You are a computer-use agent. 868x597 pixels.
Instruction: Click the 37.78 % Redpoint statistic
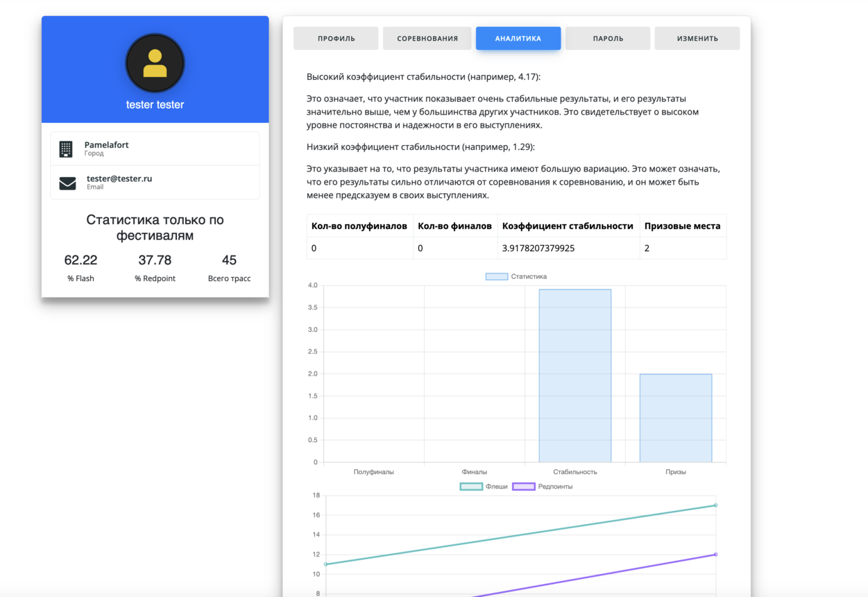(x=155, y=268)
